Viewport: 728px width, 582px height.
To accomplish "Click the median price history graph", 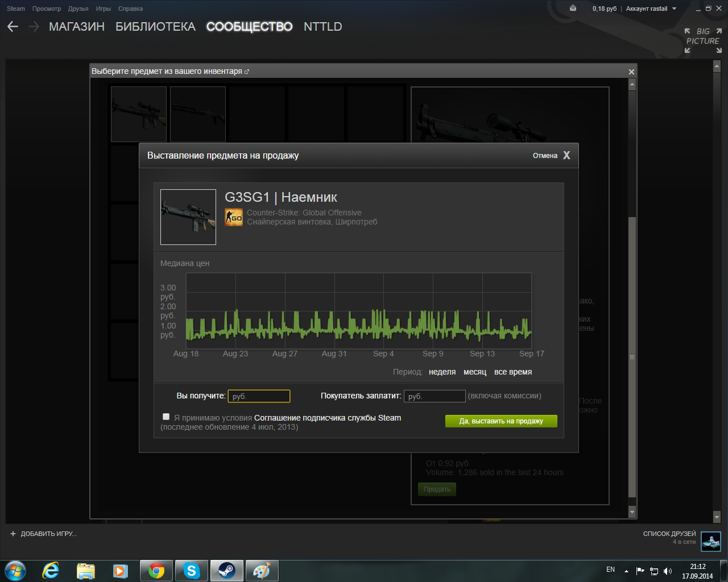I will [359, 310].
